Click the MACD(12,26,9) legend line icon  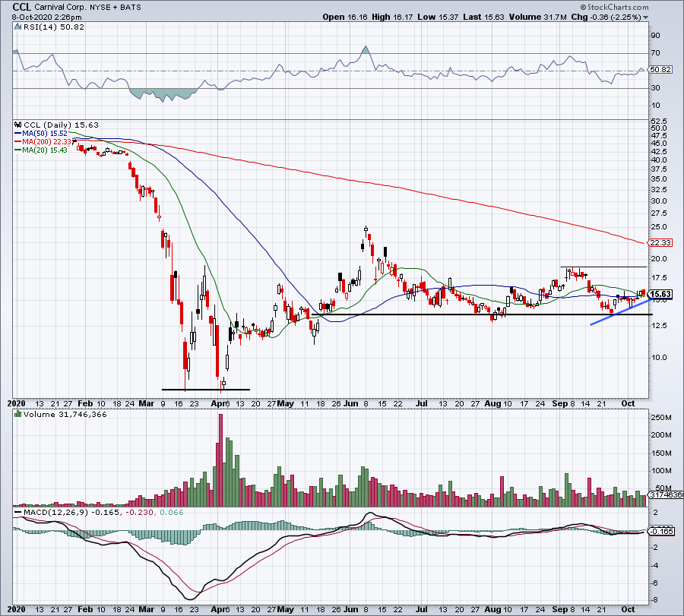18,512
